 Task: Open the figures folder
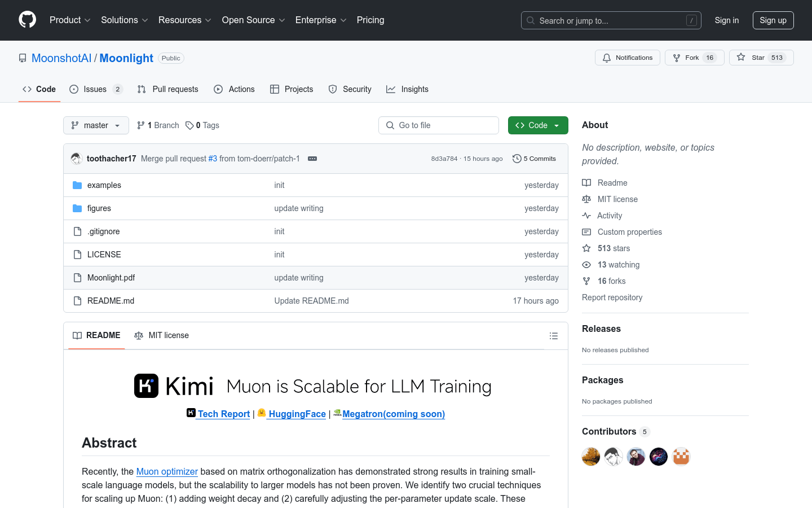(x=99, y=208)
